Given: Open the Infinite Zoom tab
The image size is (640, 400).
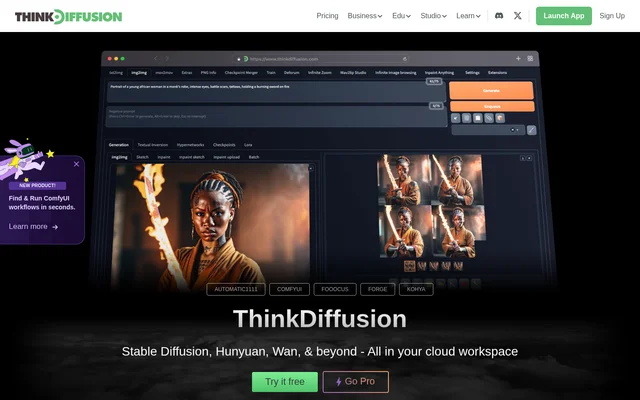Looking at the screenshot, I should click(x=320, y=73).
